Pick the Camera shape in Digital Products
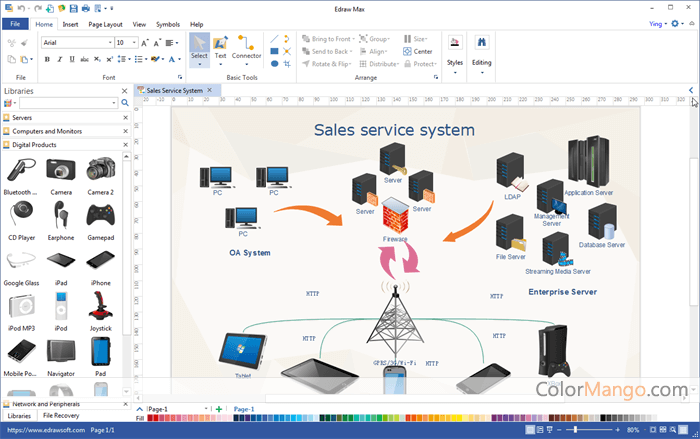Image resolution: width=700 pixels, height=439 pixels. coord(61,172)
